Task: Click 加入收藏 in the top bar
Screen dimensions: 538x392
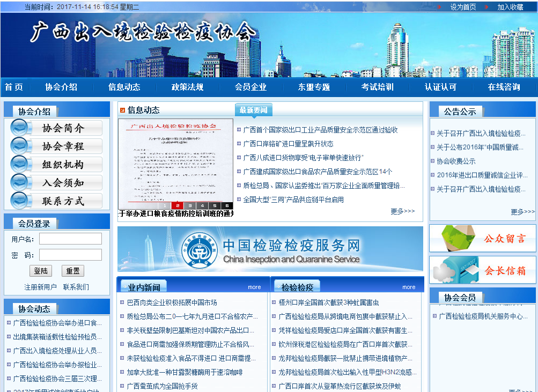Action: [510, 7]
